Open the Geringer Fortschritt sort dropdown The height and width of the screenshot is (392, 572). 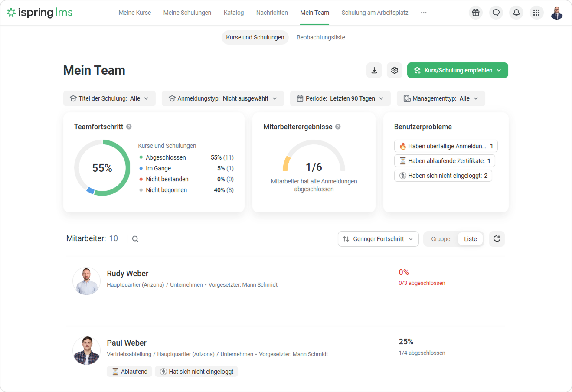click(378, 239)
